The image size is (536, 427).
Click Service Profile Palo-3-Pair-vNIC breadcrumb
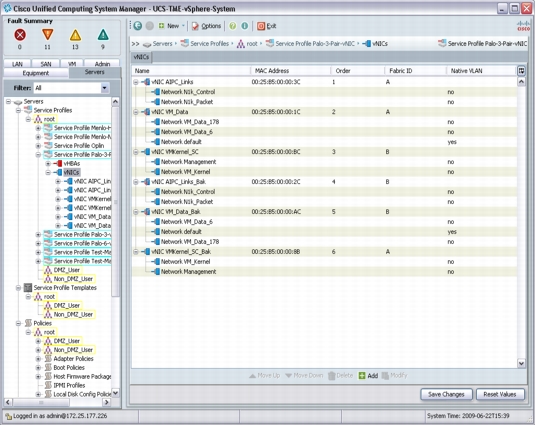[x=315, y=44]
